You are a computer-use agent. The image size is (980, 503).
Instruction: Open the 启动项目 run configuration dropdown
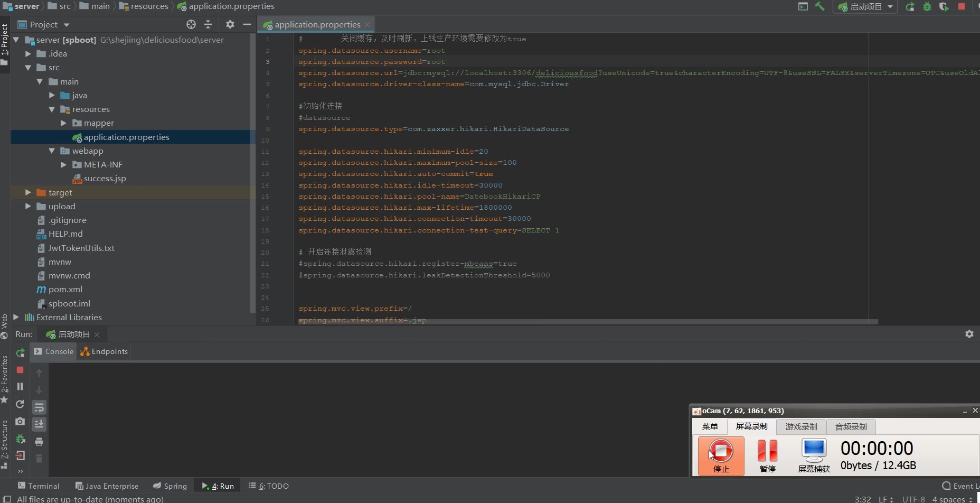(866, 6)
